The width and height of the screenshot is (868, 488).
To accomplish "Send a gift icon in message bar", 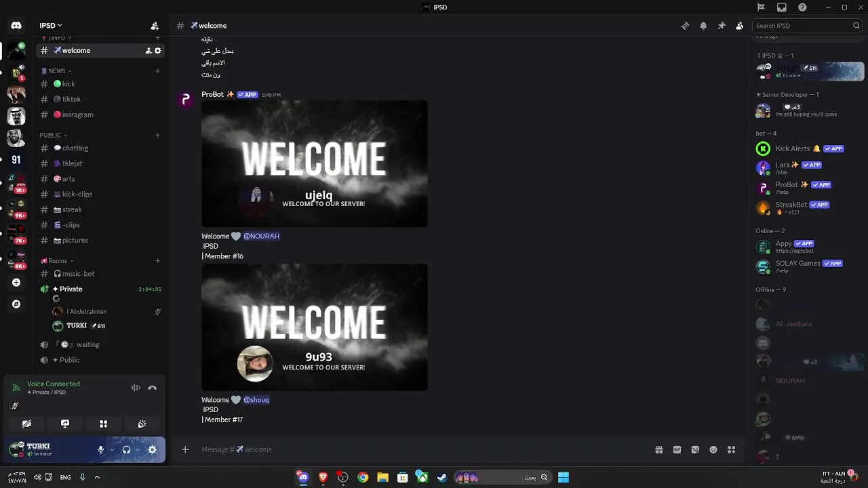I will coord(658,449).
